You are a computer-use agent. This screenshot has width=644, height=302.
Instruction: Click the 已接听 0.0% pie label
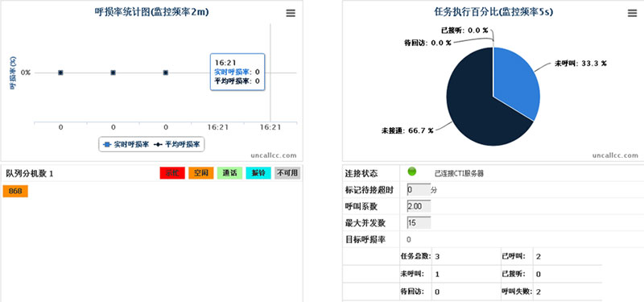464,31
